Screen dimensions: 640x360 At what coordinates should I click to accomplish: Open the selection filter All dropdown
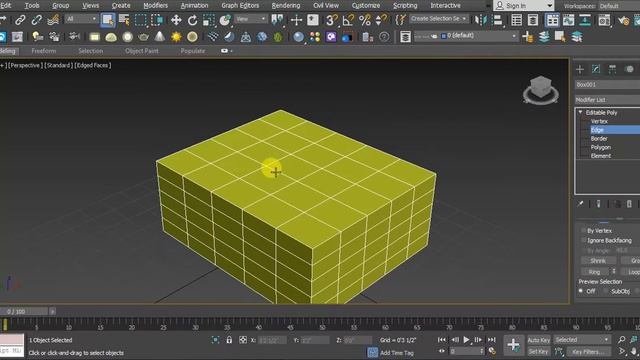82,19
